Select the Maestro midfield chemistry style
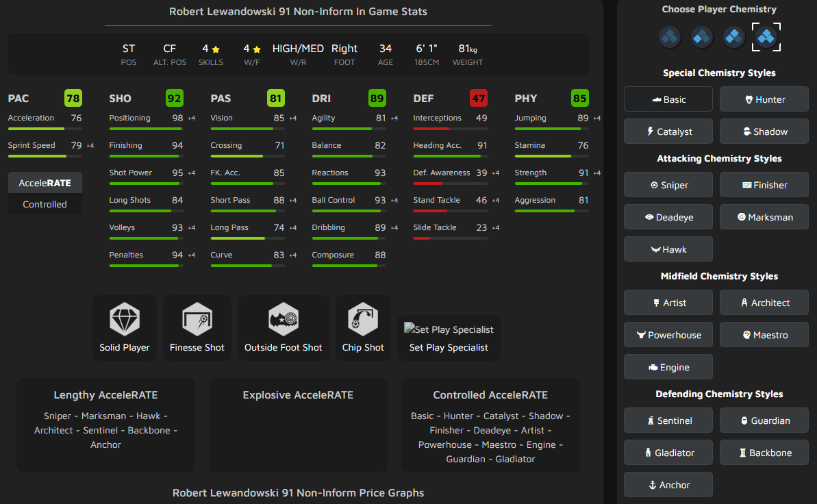817x504 pixels. (764, 334)
